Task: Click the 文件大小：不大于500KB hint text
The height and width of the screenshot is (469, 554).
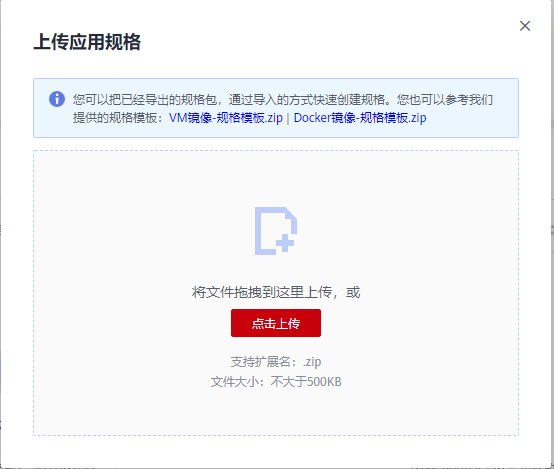Action: (276, 382)
